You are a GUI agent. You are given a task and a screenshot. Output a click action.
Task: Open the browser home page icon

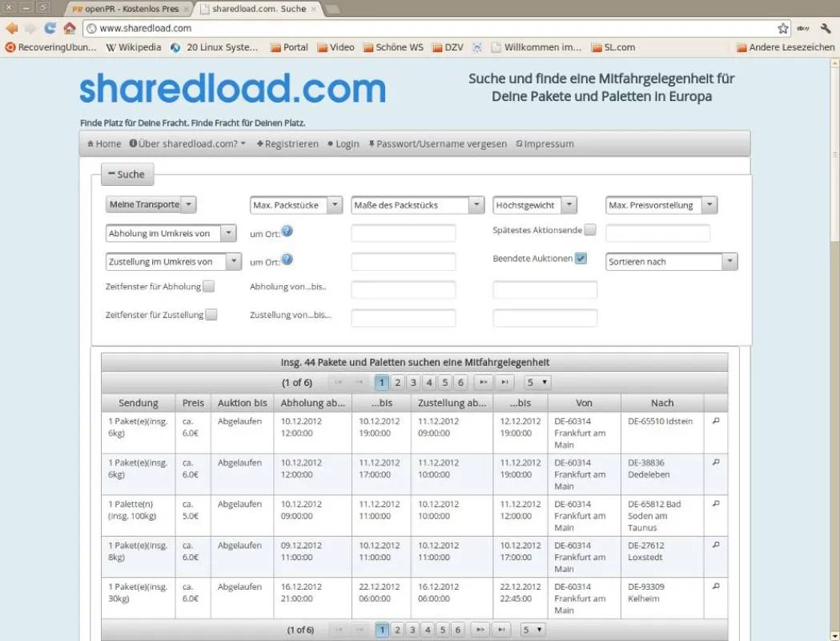click(69, 28)
